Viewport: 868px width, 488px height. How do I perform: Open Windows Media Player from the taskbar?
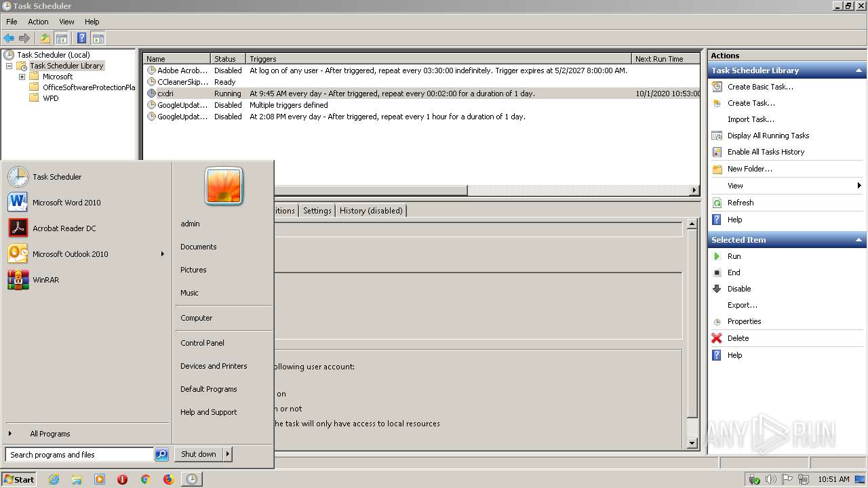[x=100, y=479]
